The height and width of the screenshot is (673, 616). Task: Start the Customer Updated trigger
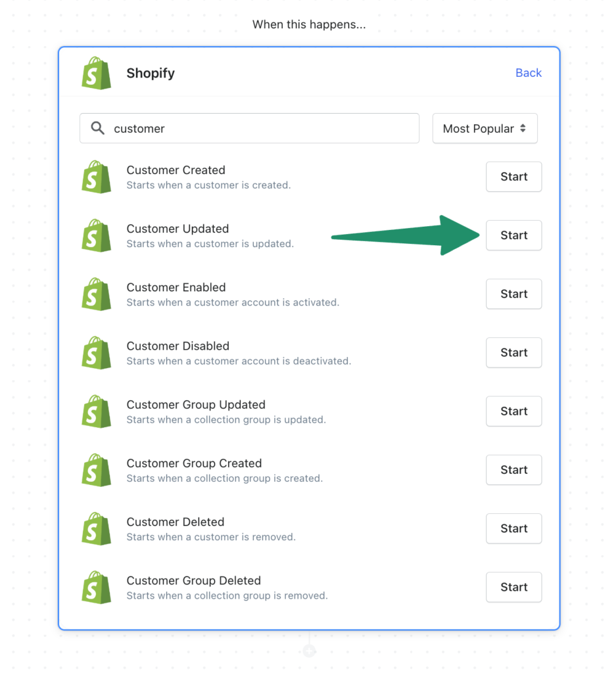coord(513,235)
